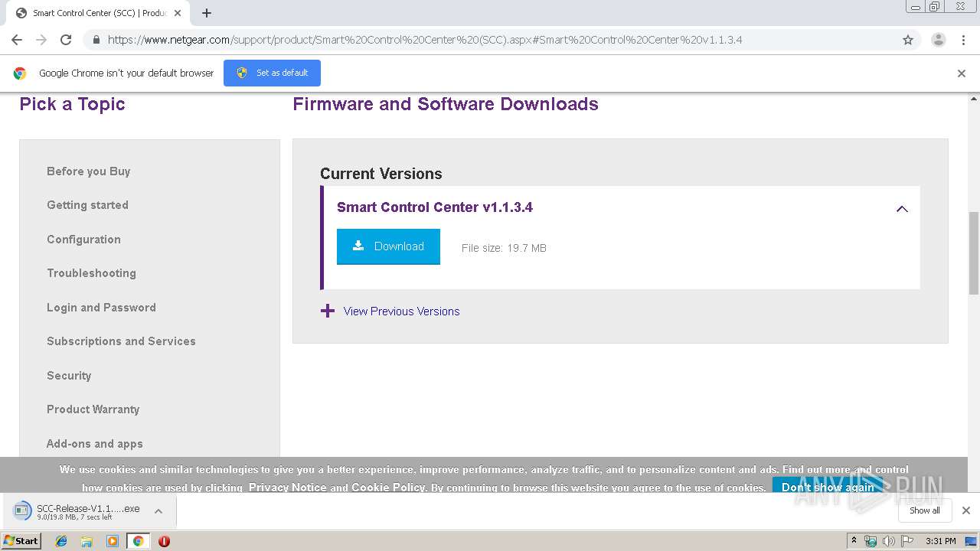Open the Product Warranty topic

pos(93,409)
